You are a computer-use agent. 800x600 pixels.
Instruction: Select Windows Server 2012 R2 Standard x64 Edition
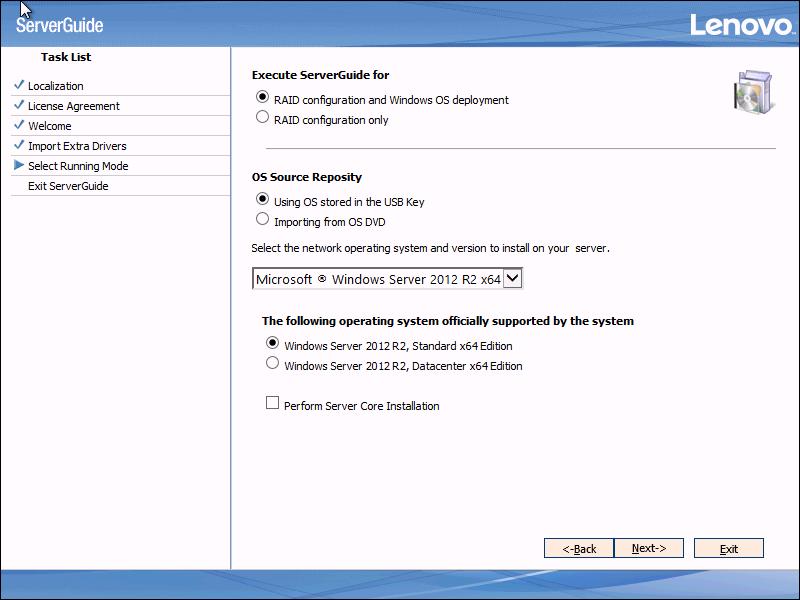click(x=272, y=347)
